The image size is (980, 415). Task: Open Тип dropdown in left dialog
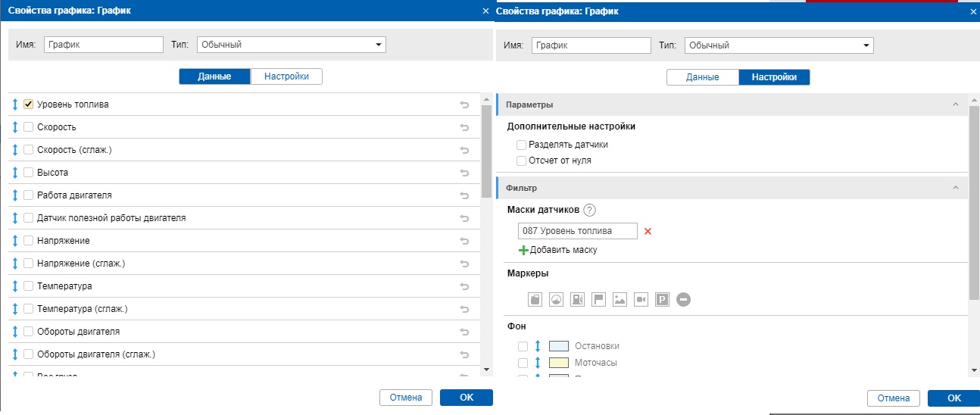pos(292,45)
